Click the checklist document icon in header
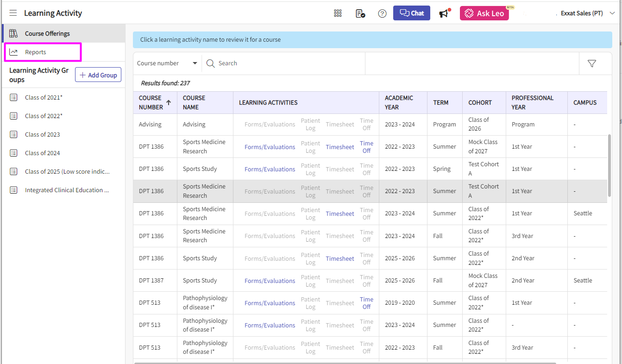This screenshot has height=364, width=622. click(x=360, y=13)
